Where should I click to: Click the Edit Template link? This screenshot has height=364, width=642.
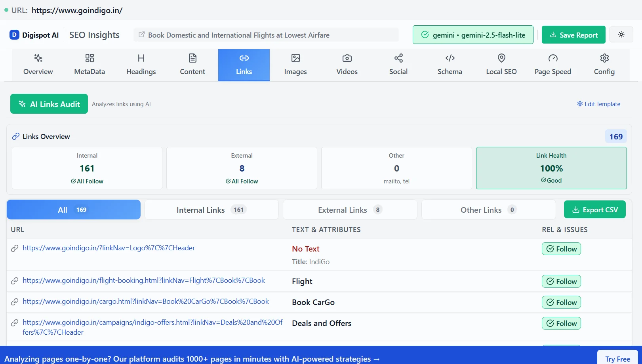coord(599,104)
